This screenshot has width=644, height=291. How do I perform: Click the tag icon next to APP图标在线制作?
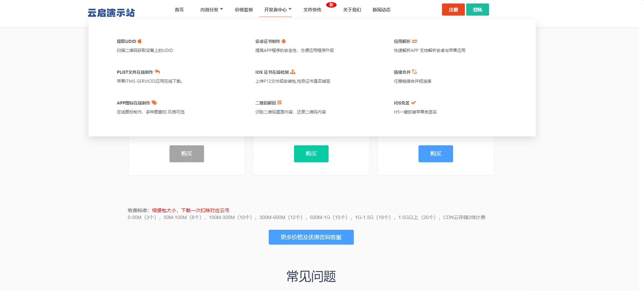point(154,103)
